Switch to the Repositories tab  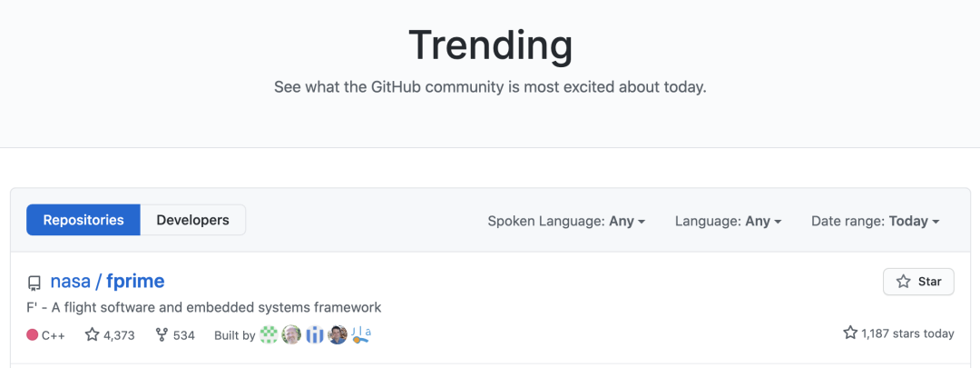83,220
